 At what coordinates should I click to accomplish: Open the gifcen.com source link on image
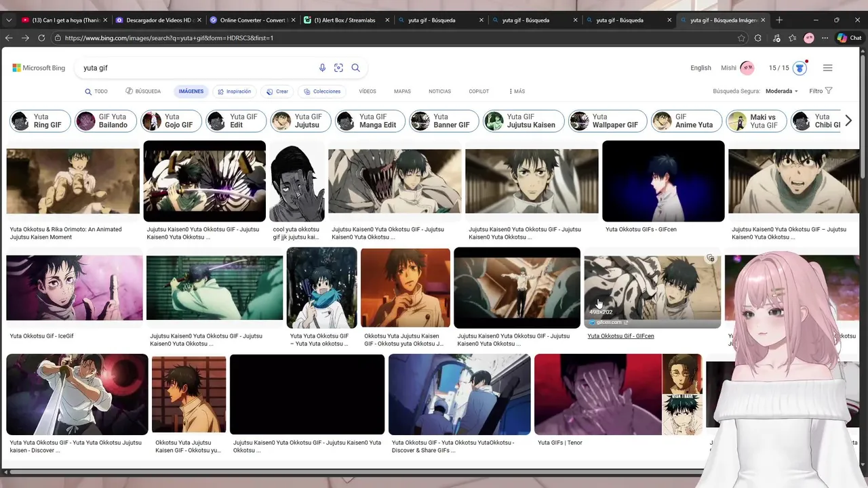[608, 323]
